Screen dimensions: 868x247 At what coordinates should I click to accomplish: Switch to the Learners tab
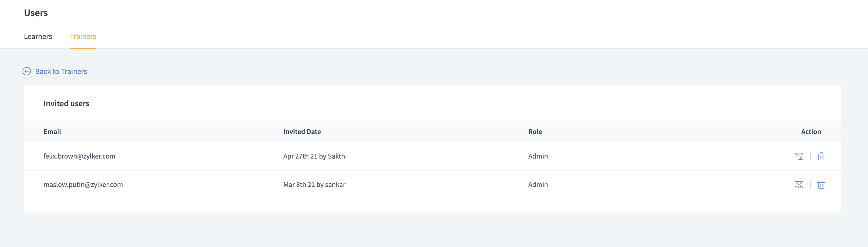point(38,36)
